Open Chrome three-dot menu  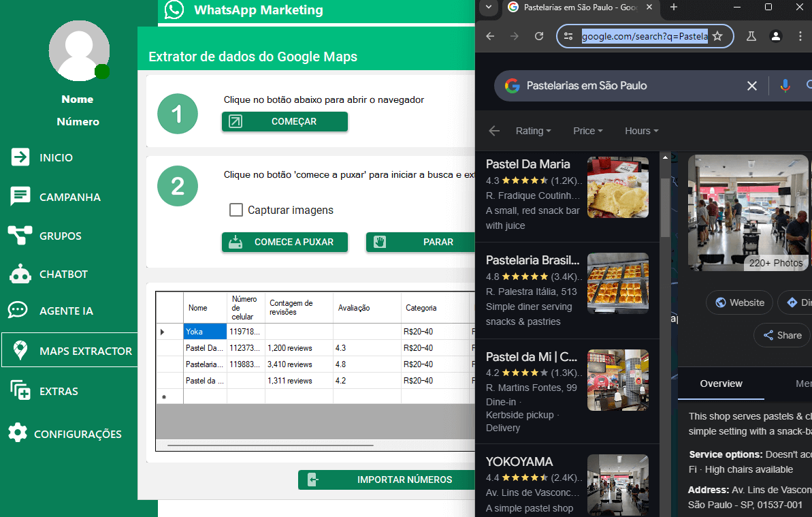[800, 36]
